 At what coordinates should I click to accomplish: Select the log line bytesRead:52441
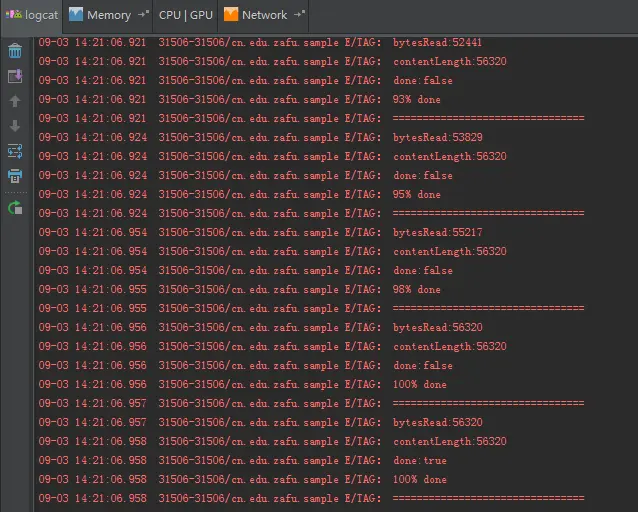[260, 42]
